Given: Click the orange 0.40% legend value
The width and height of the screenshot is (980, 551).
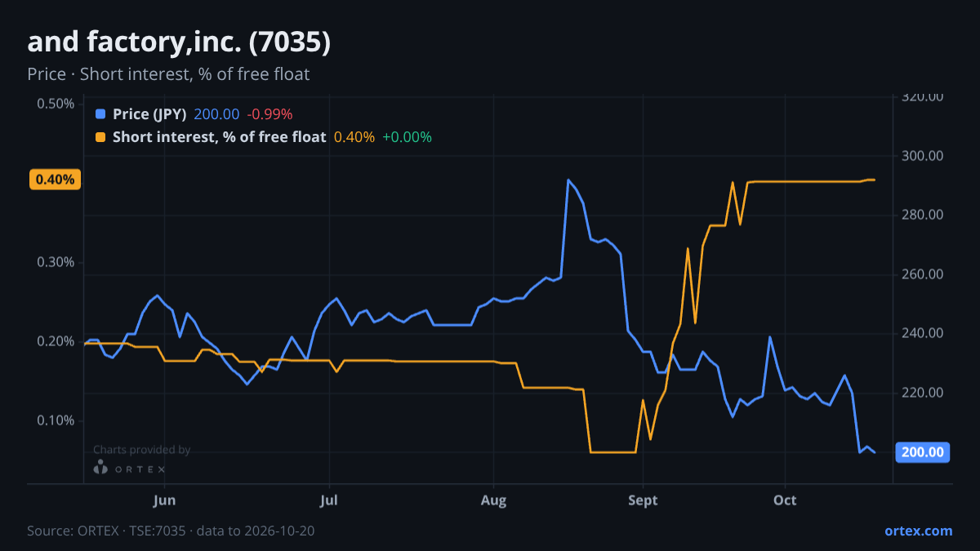Looking at the screenshot, I should 354,137.
